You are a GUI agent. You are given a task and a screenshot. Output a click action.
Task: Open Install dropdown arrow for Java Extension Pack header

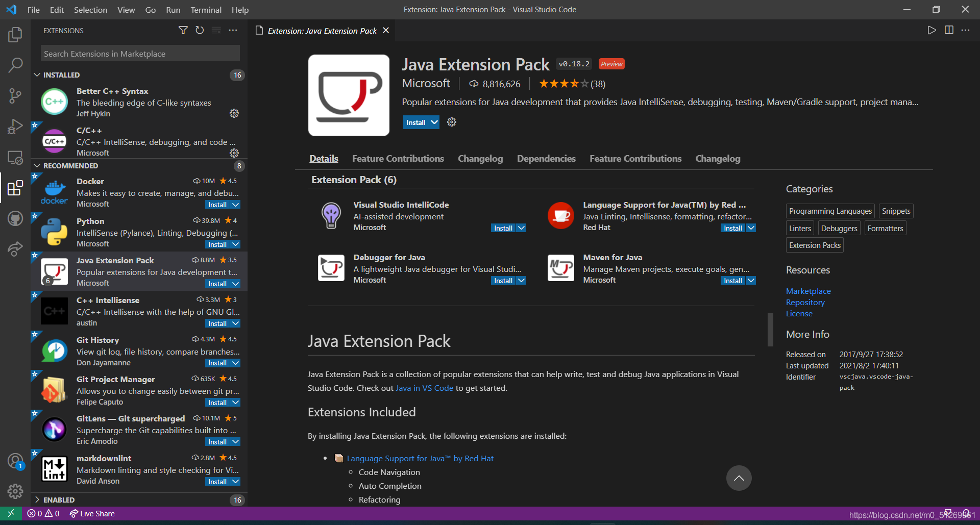pos(434,122)
